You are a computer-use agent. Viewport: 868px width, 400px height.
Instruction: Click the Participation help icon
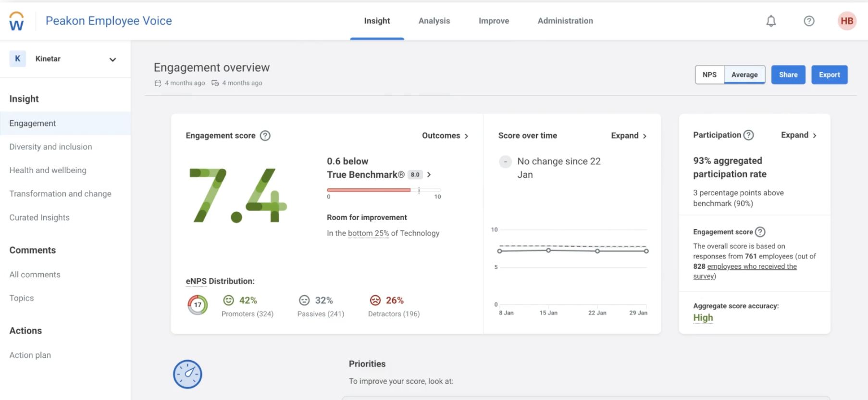pyautogui.click(x=748, y=135)
